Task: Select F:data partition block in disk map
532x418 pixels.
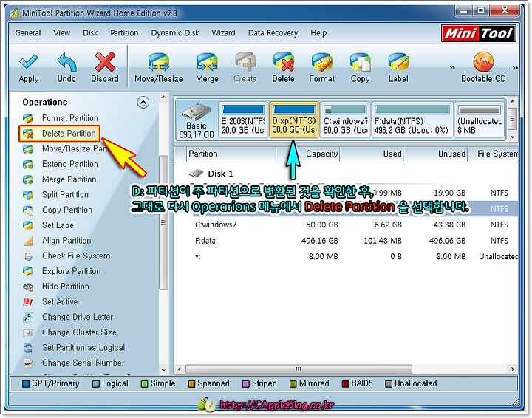Action: coord(412,120)
